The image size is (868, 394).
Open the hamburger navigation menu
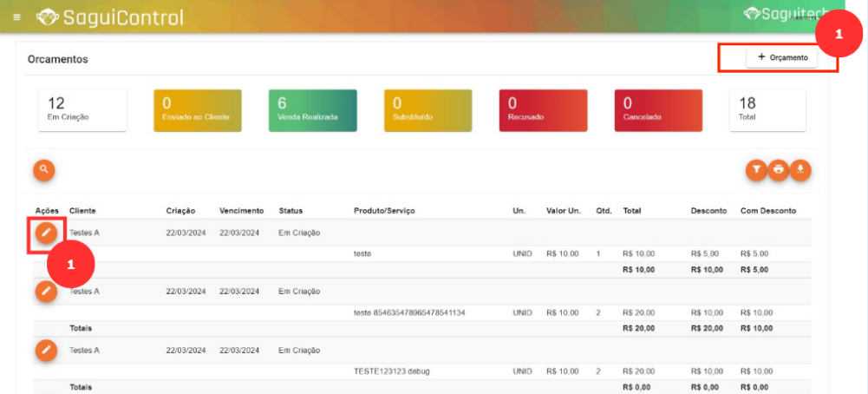(17, 17)
